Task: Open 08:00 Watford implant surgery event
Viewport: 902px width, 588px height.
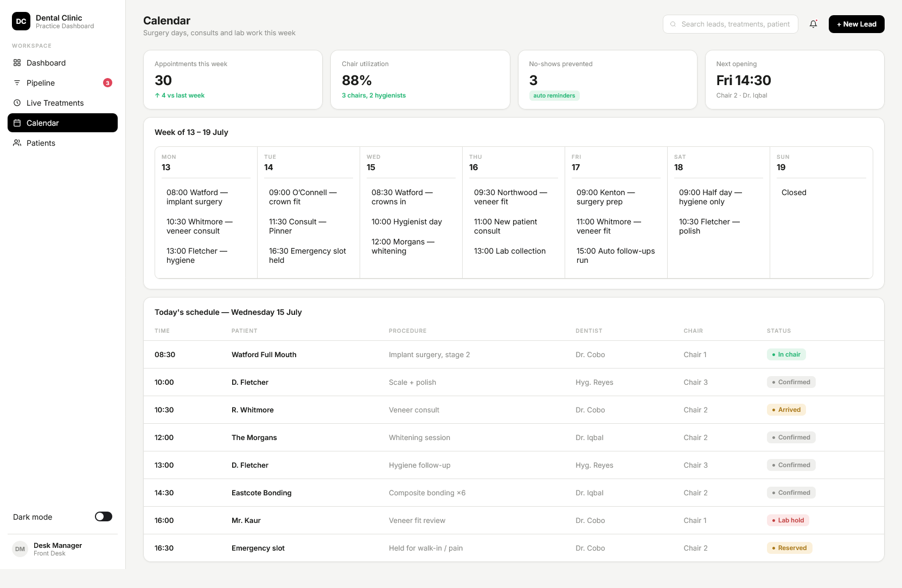Action: pyautogui.click(x=197, y=197)
